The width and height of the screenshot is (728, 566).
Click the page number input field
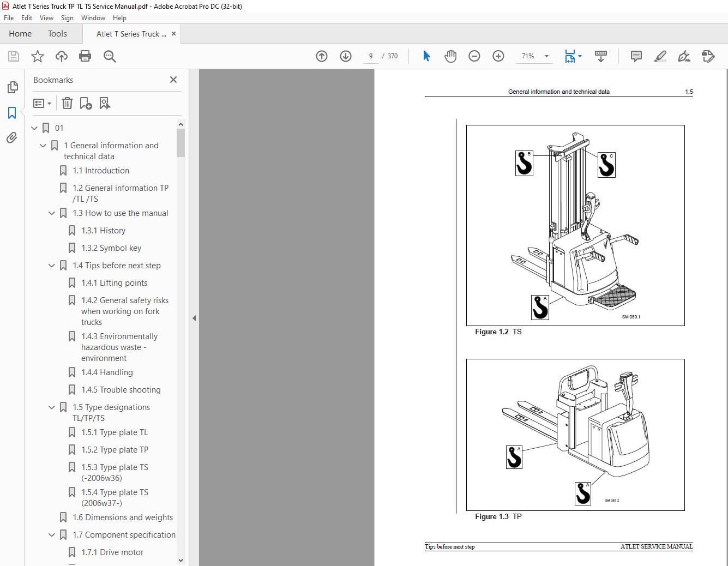[371, 56]
